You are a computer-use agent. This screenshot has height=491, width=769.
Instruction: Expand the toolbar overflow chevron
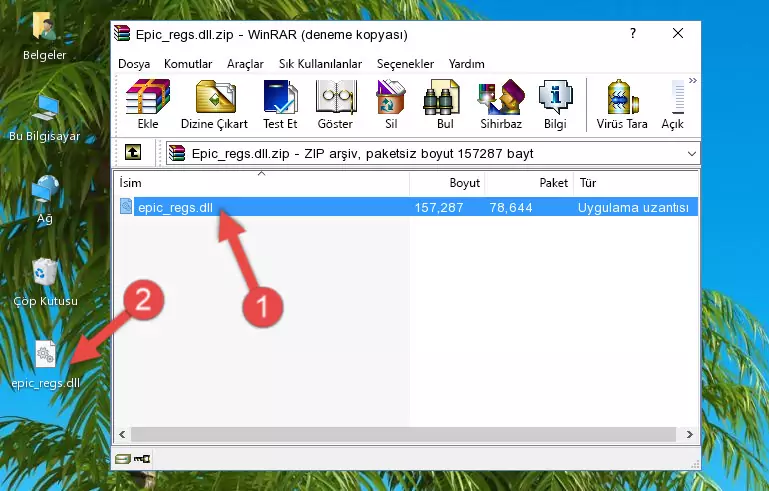(x=692, y=80)
